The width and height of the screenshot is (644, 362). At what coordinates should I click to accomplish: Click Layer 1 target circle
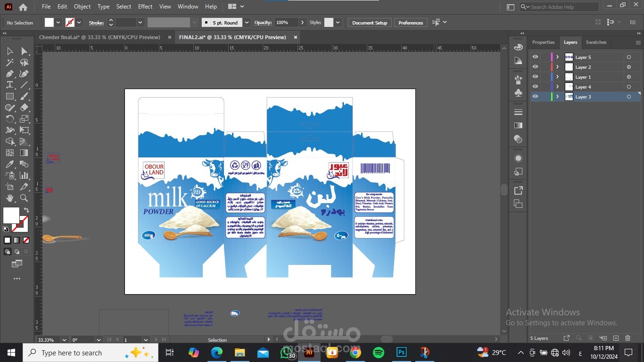coord(628,77)
